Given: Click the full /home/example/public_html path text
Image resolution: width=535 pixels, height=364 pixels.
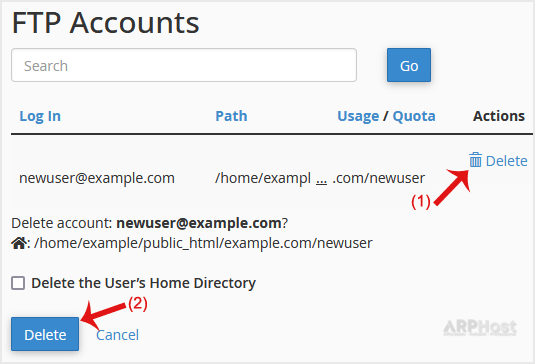Looking at the screenshot, I should (x=203, y=243).
